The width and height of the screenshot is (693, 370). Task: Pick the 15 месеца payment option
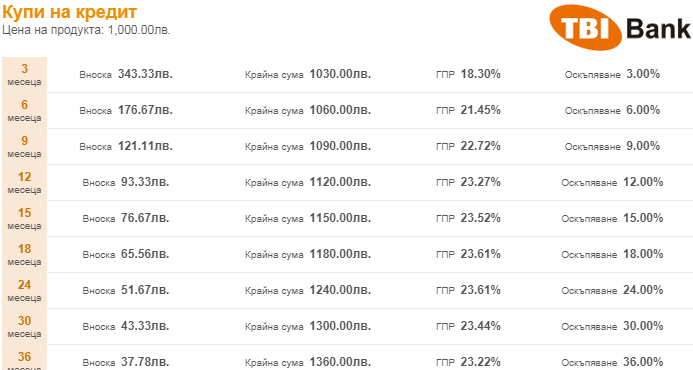point(24,219)
